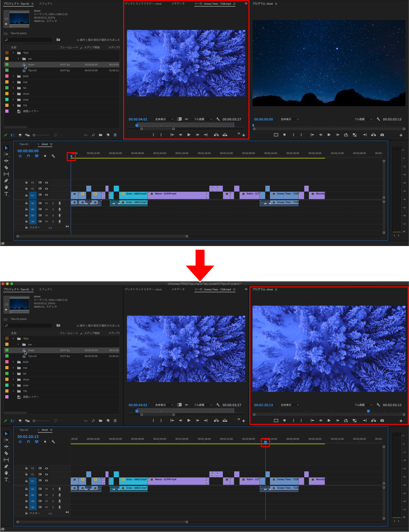
Task: Click project panel trash icon, upper screenshot
Action: coord(115,135)
